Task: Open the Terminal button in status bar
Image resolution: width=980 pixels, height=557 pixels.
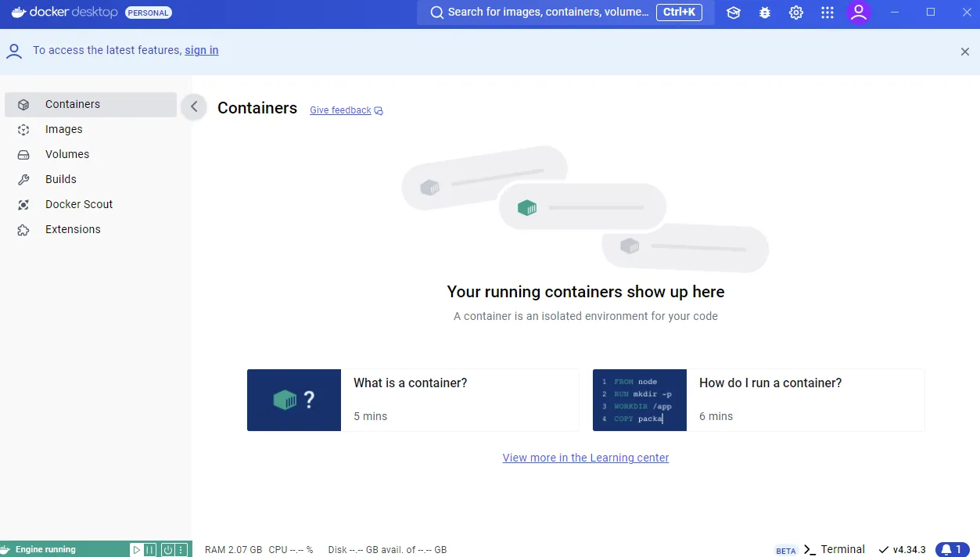Action: point(834,549)
